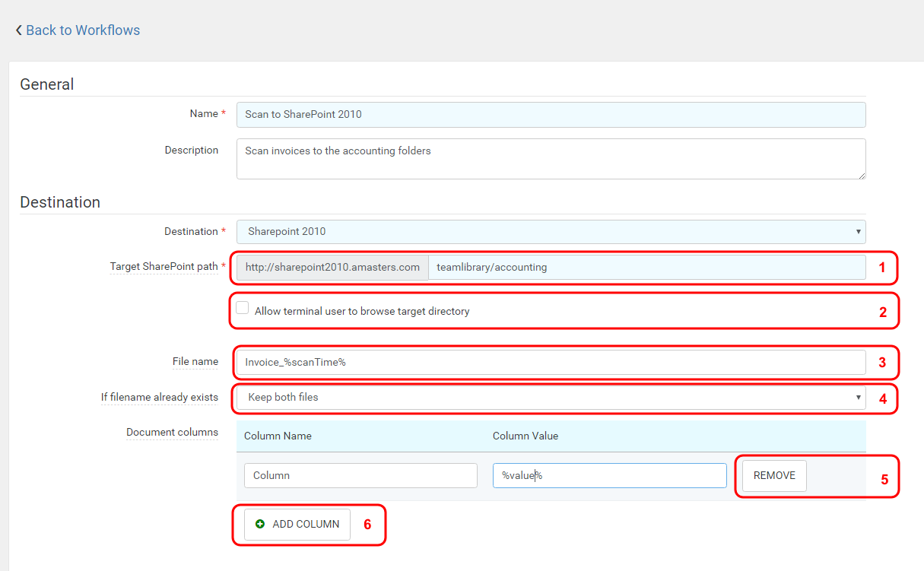Click the 'Target SharePoint path' label
The height and width of the screenshot is (571, 924).
tap(166, 266)
